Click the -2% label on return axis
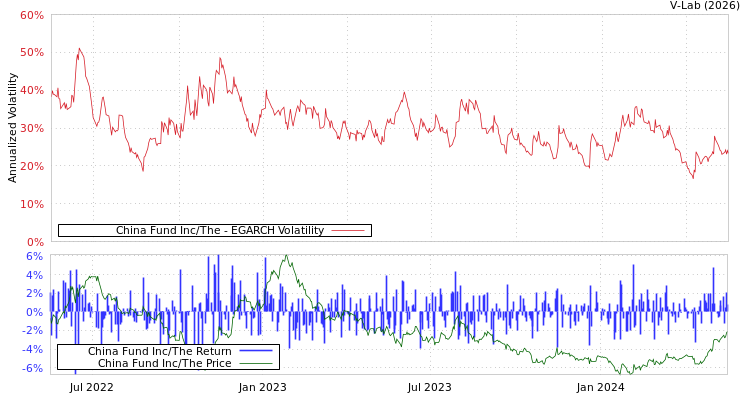This screenshot has width=750, height=400. [x=32, y=331]
